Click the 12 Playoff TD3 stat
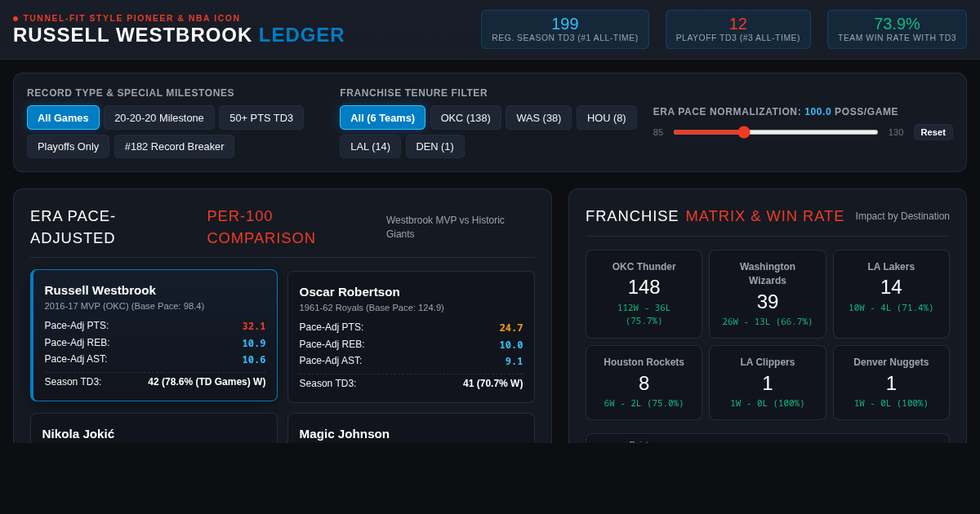 [x=738, y=29]
